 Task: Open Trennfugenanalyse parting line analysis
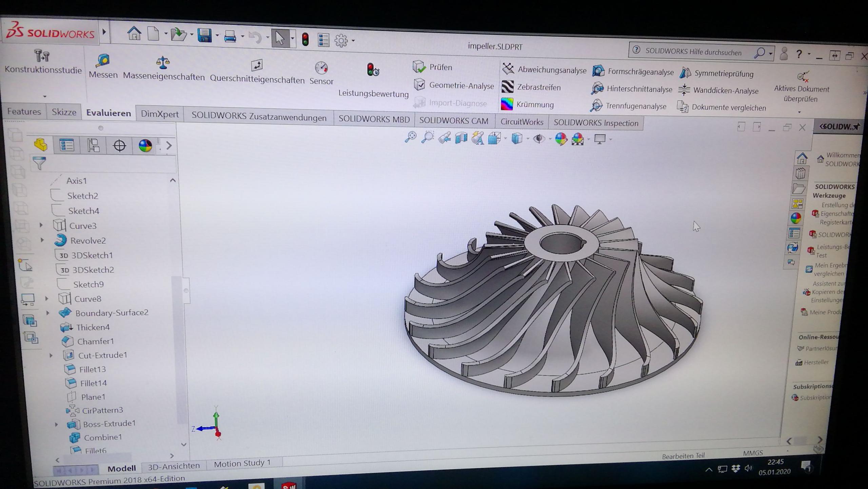pos(628,106)
